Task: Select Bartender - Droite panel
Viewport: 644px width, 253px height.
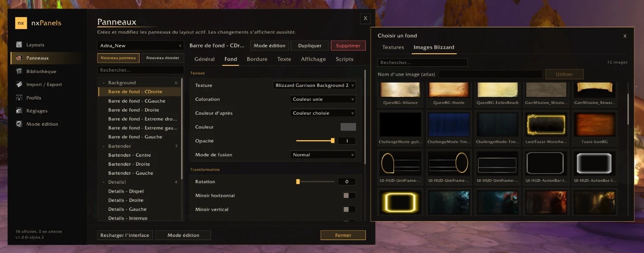Action: pos(140,164)
